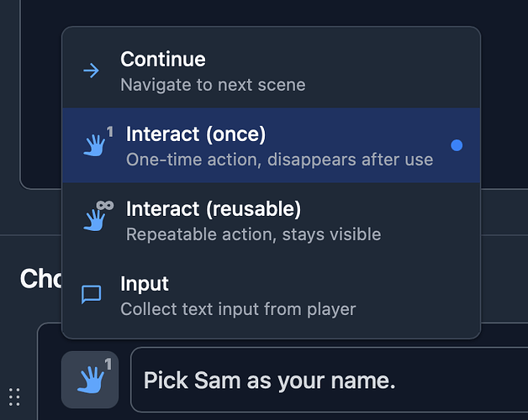This screenshot has height=420, width=528.
Task: Click the Continue arrow icon
Action: tap(91, 71)
